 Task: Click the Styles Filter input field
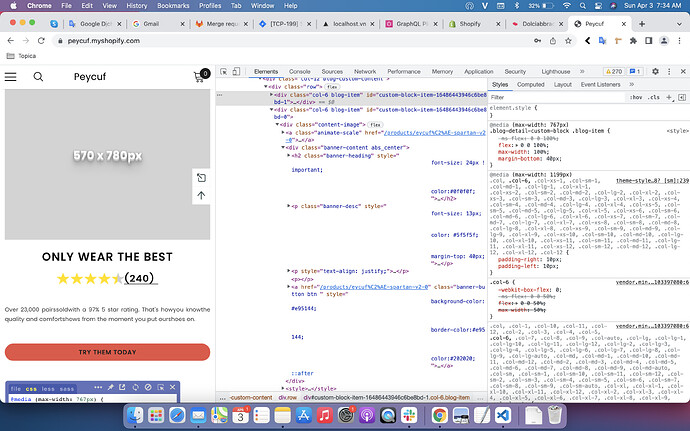[x=557, y=97]
